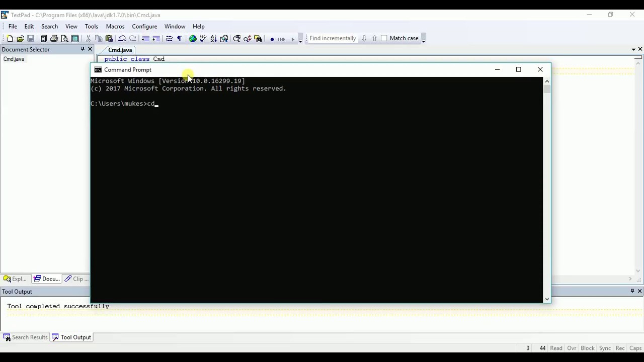Open the Macros menu
Image resolution: width=644 pixels, height=362 pixels.
115,26
